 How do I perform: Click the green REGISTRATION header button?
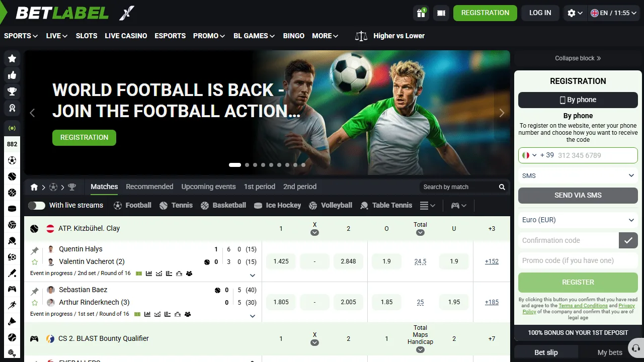485,13
